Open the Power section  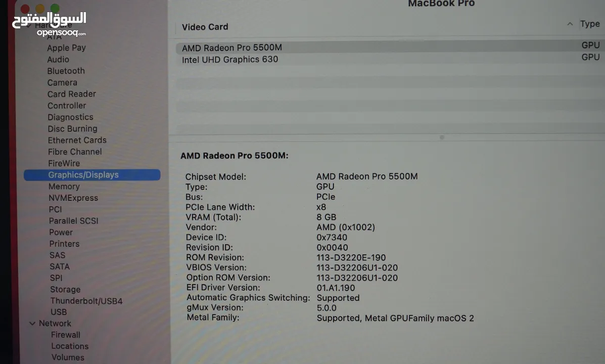point(61,232)
